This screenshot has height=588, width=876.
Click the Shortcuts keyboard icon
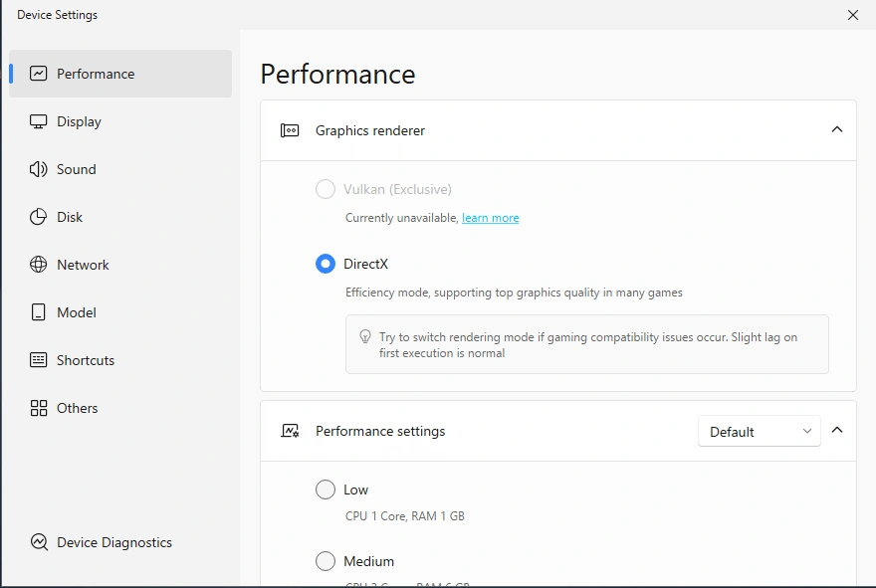tap(39, 360)
